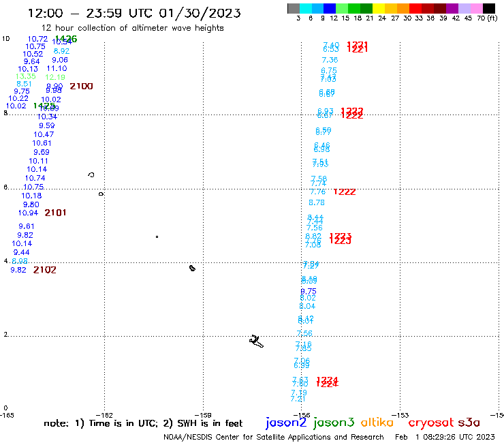Click the wave height reading 9.44

[21, 252]
